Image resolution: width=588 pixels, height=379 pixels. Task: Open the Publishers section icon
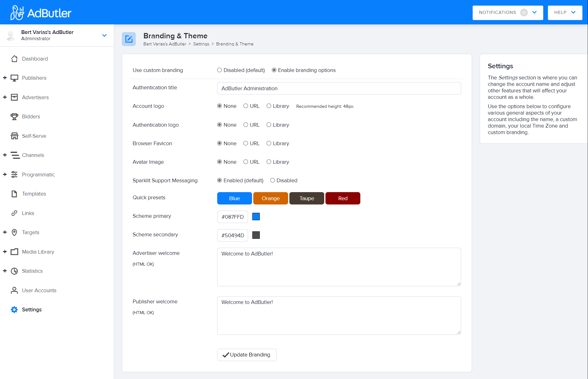14,78
